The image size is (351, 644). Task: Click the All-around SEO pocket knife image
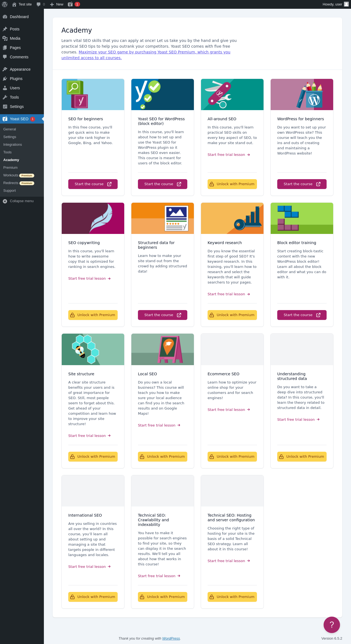[232, 95]
